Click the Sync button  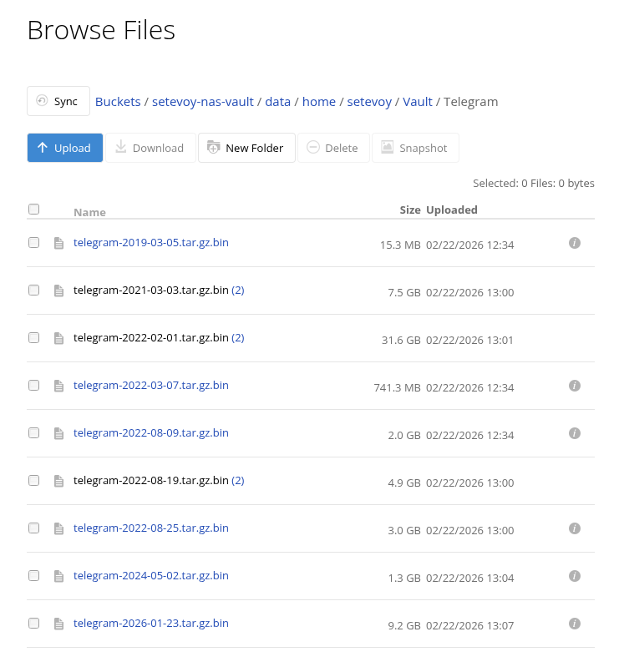[x=58, y=101]
